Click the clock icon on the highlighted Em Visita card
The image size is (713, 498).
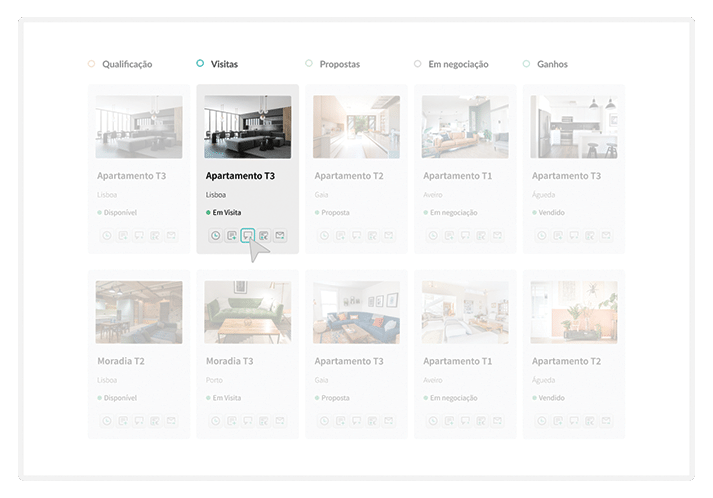click(215, 236)
